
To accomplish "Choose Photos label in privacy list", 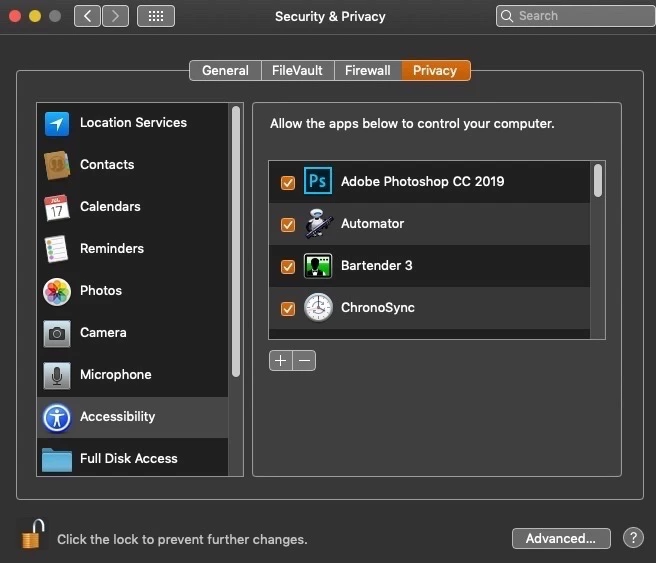I will [x=101, y=290].
